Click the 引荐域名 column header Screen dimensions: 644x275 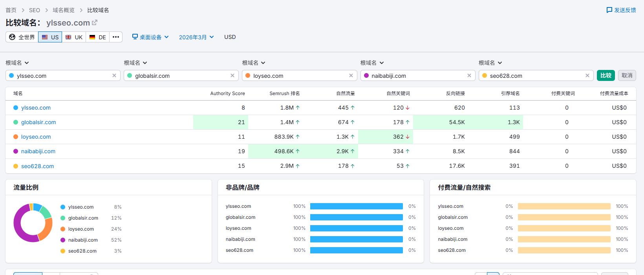(510, 93)
